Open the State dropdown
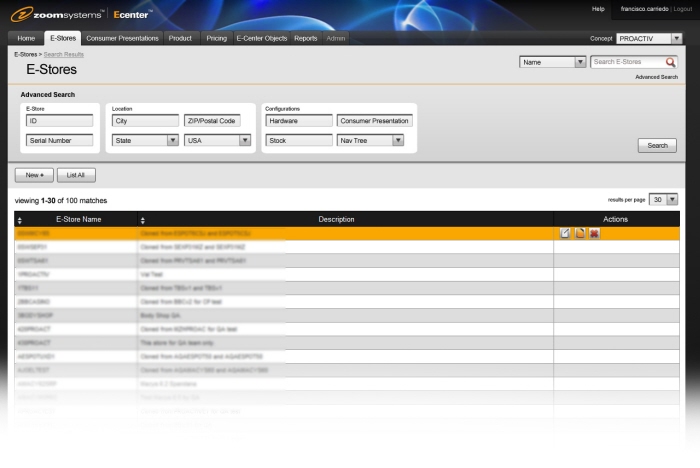Viewport: 700px width, 468px height. [172, 141]
